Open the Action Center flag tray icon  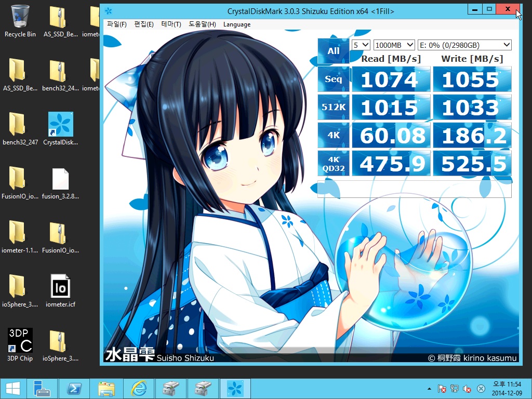(x=442, y=389)
